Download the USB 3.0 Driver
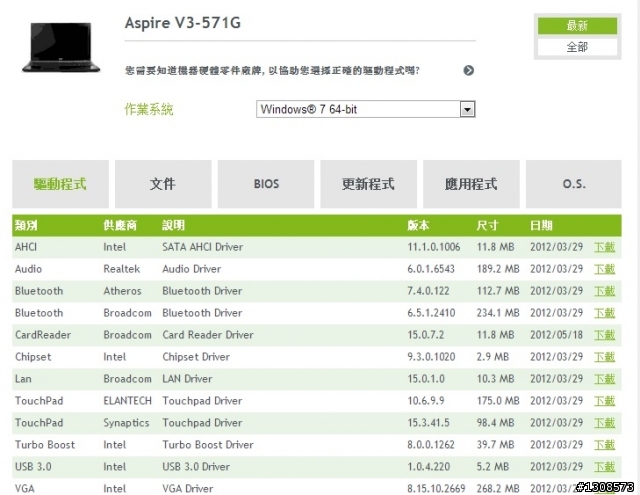The image size is (640, 495). coord(604,467)
